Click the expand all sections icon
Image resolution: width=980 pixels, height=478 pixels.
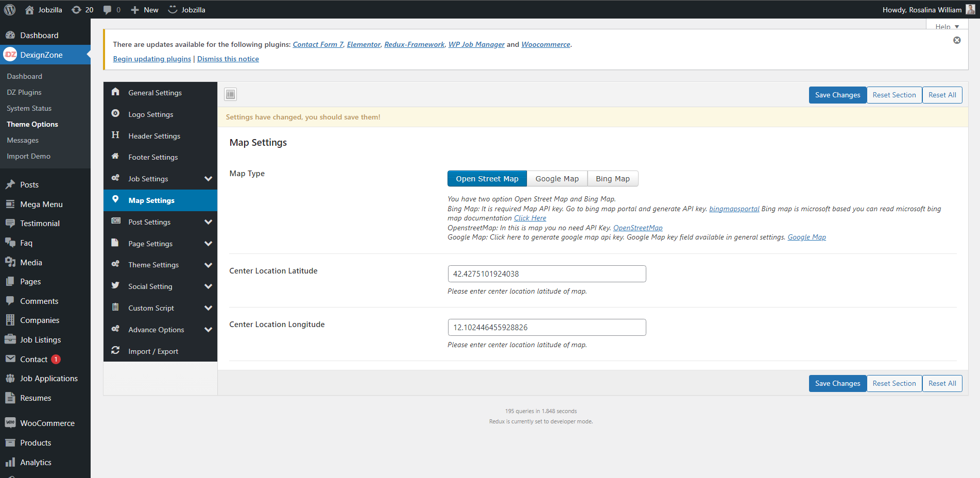(230, 94)
